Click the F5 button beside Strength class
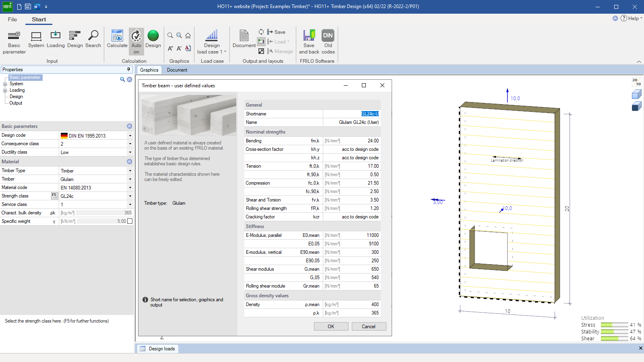The height and width of the screenshot is (362, 644). 54,196
